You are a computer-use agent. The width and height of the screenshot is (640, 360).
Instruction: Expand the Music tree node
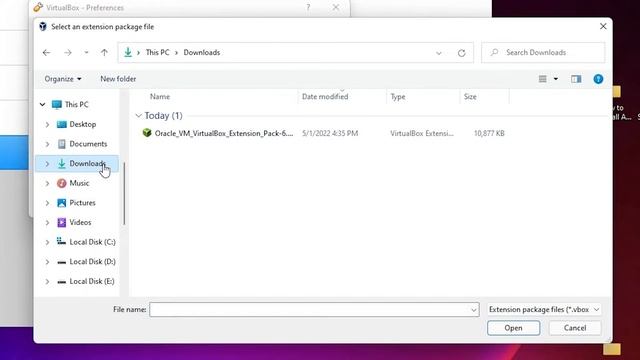click(47, 183)
